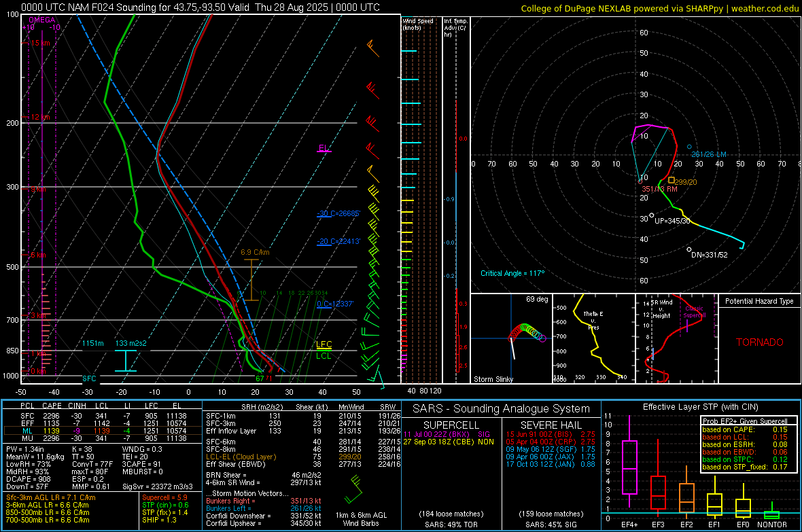This screenshot has height=532, width=802.
Task: Click the Supercell = 5.9 composite value
Action: 164,498
